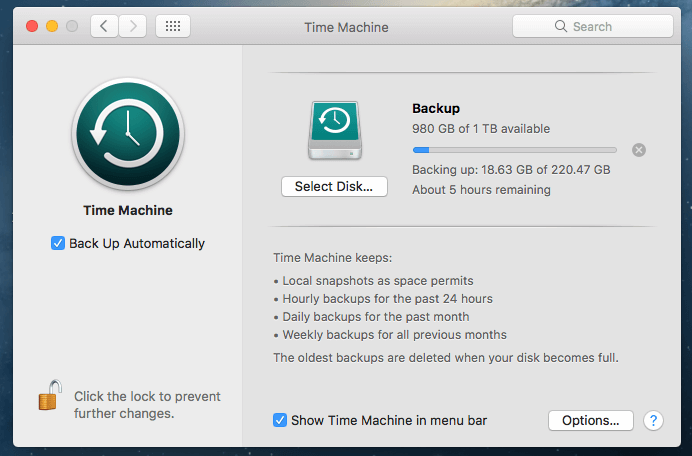Click the green Backup disk drive icon

334,129
